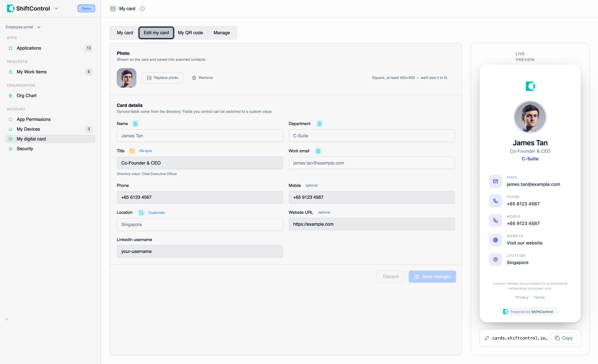Select the Edit my card tab
The image size is (598, 364).
tap(156, 33)
